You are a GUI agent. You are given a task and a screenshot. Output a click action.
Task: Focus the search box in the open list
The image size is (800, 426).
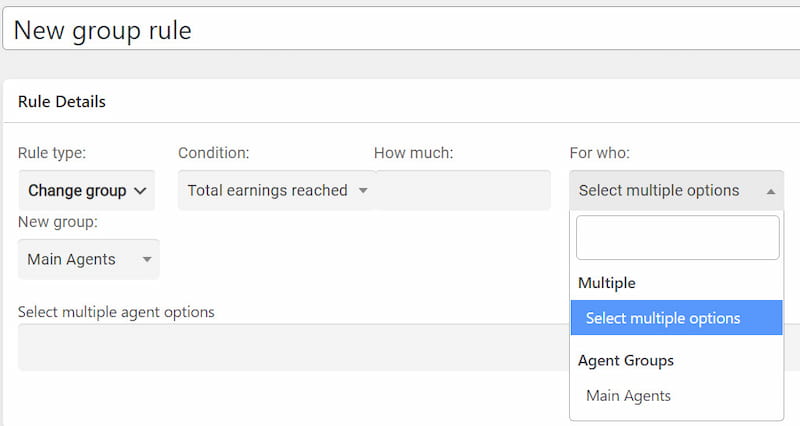coord(677,238)
